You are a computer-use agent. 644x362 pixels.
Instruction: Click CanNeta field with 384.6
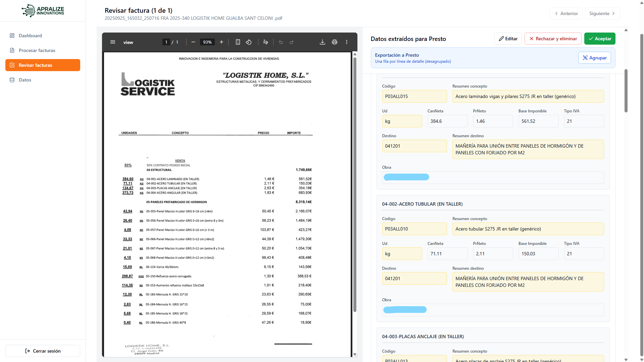(447, 121)
